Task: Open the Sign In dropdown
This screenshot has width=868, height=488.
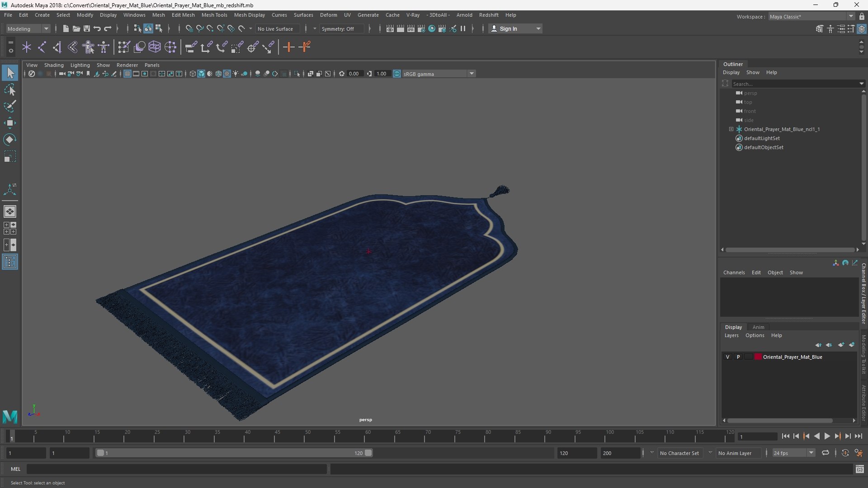Action: coord(516,28)
